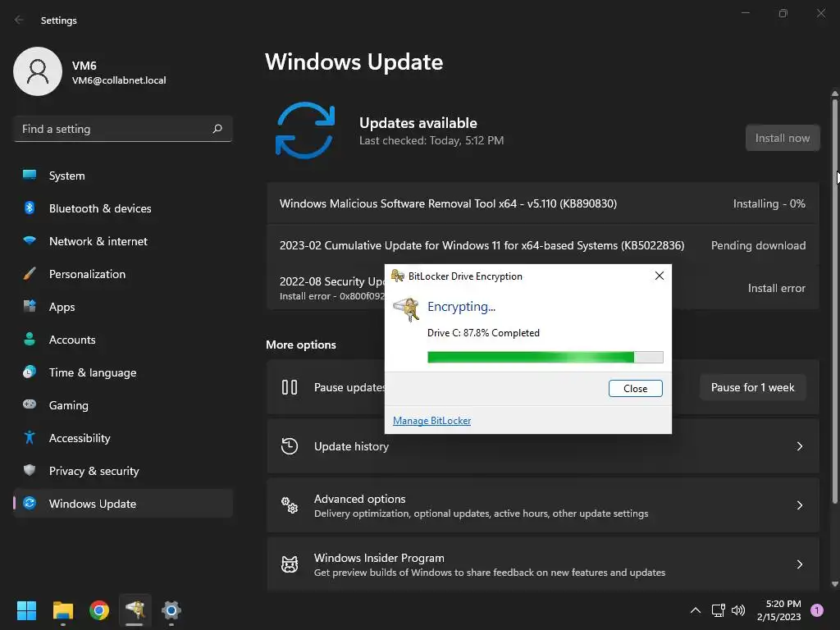
Task: Click Install now button
Action: coord(782,138)
